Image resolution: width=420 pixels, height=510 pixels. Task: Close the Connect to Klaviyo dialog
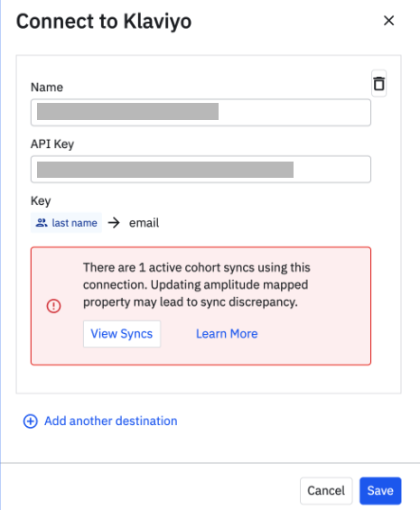pos(388,21)
